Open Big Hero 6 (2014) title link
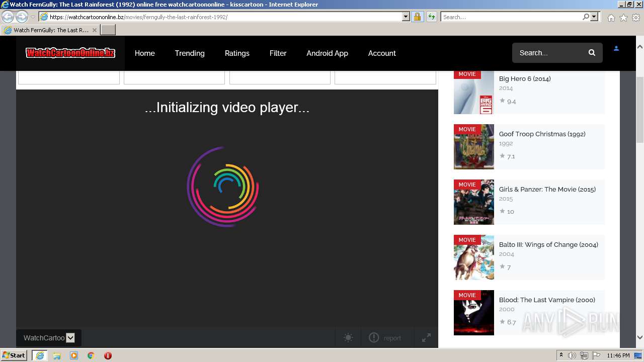This screenshot has width=644, height=362. point(525,78)
